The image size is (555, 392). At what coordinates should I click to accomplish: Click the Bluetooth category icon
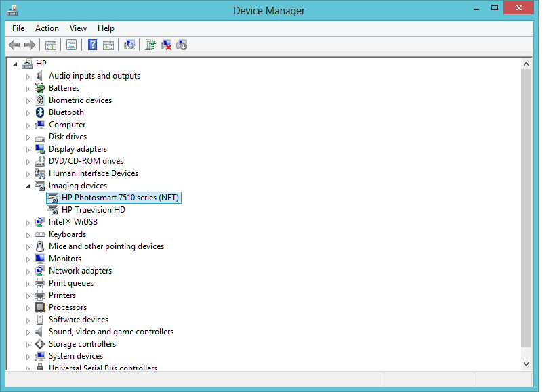(40, 112)
